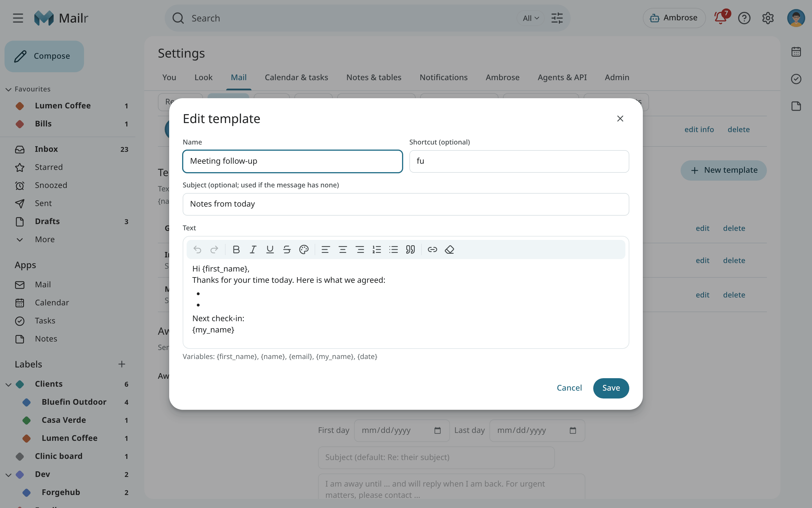Collapse the Clients label group
Screen dimensions: 812x508
[x=8, y=384]
